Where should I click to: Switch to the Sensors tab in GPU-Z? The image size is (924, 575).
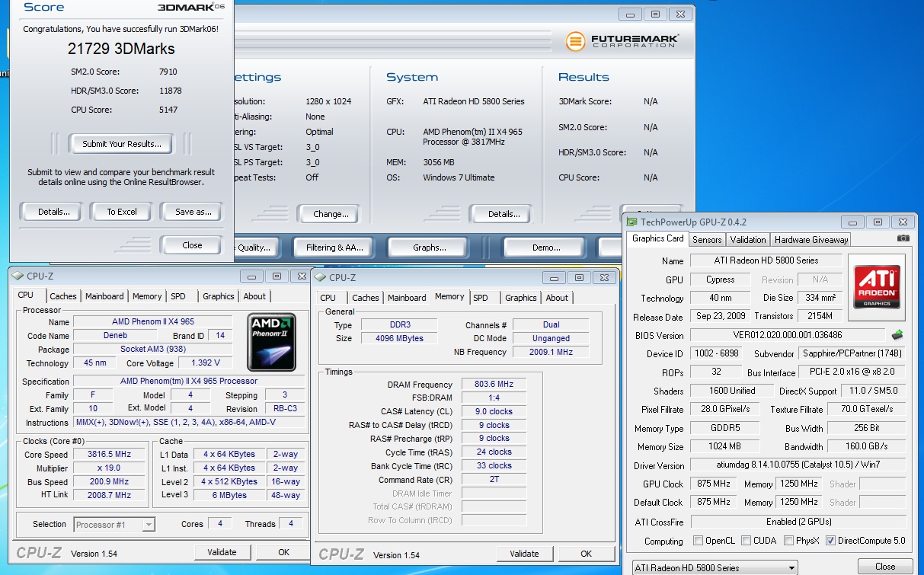pyautogui.click(x=707, y=239)
